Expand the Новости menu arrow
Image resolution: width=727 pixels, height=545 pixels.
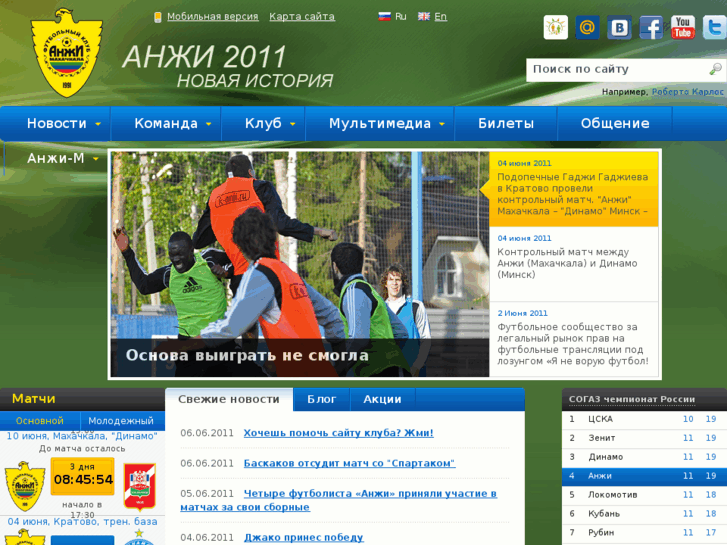(98, 124)
